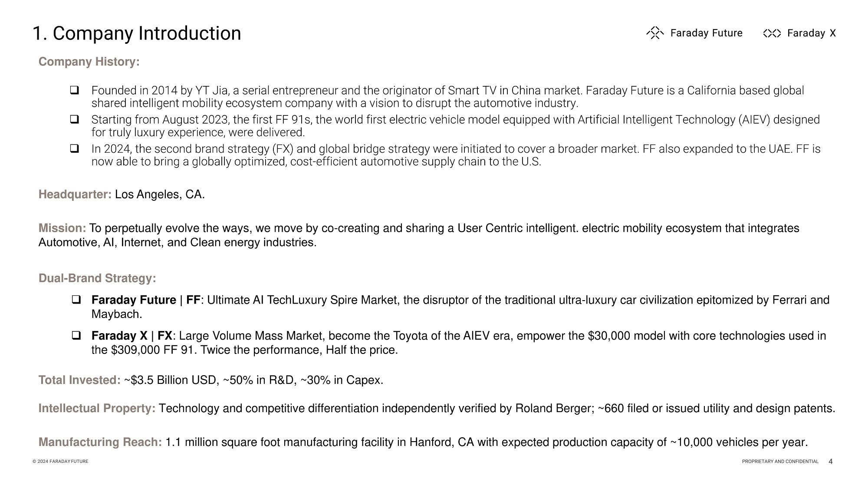The width and height of the screenshot is (868, 488).
Task: Click the page number 4 in footer
Action: tap(830, 462)
